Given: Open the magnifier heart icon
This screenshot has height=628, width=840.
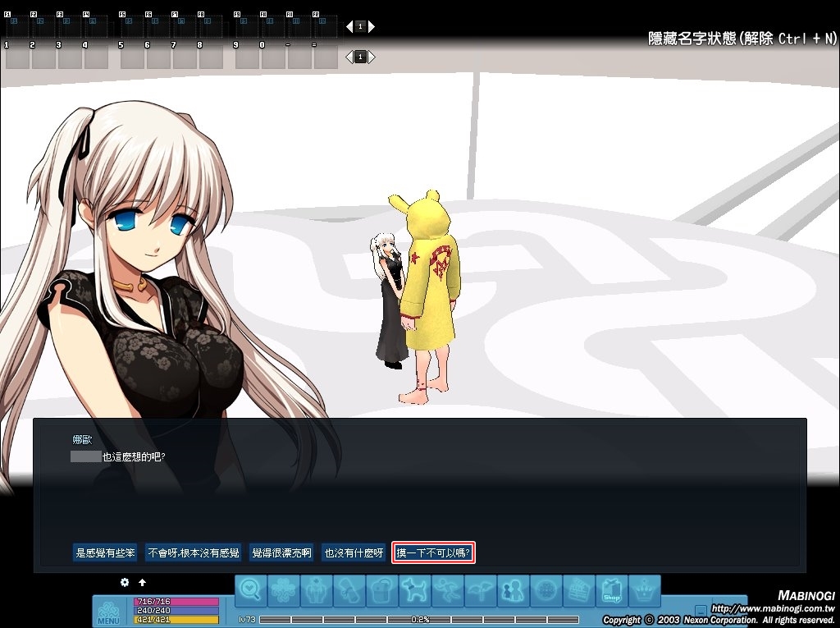Looking at the screenshot, I should pos(251,590).
